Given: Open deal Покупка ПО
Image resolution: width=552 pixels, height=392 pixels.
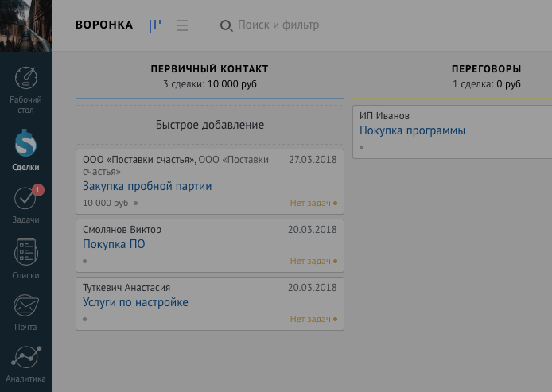Looking at the screenshot, I should (x=114, y=244).
